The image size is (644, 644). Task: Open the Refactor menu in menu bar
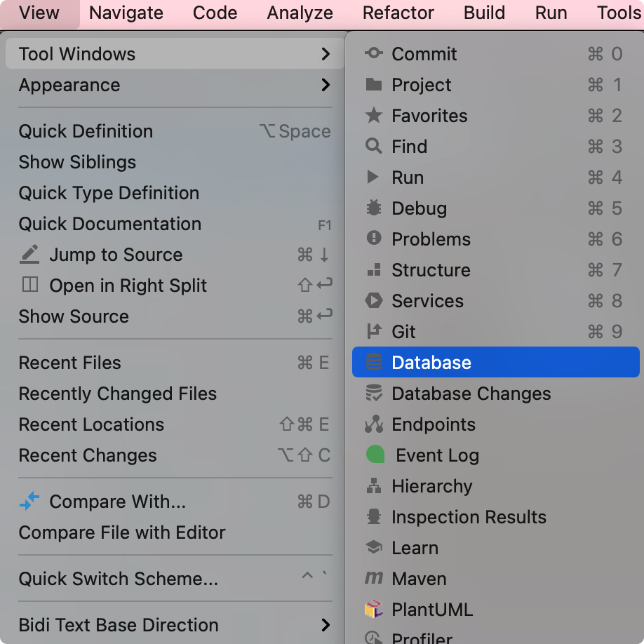click(398, 13)
